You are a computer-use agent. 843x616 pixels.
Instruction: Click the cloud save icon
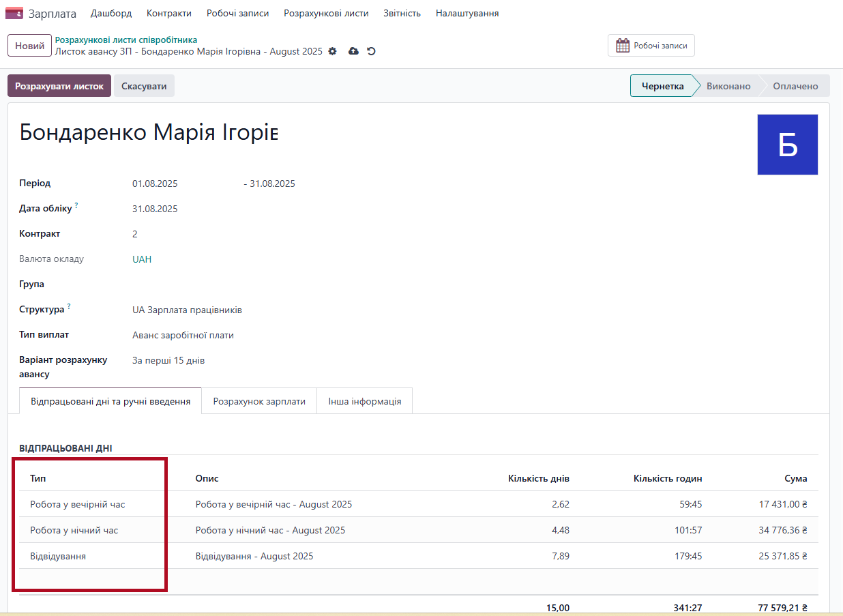pos(353,51)
